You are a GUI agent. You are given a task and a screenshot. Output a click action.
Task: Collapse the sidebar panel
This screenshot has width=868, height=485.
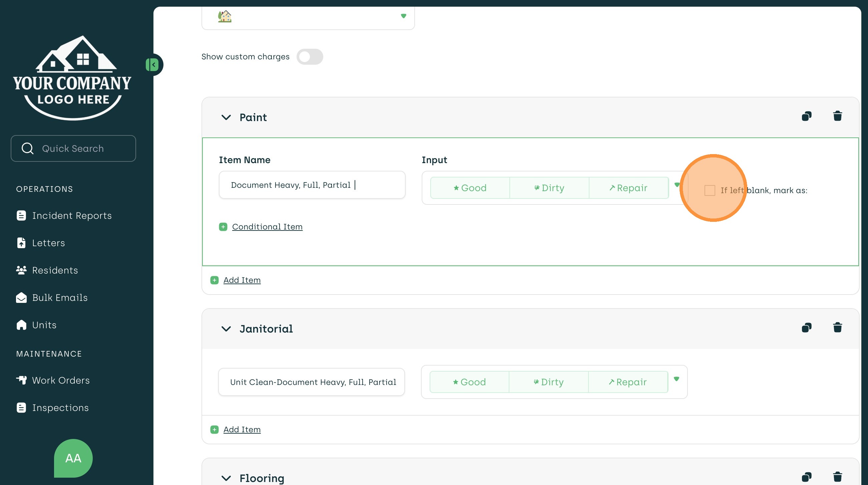tap(152, 65)
